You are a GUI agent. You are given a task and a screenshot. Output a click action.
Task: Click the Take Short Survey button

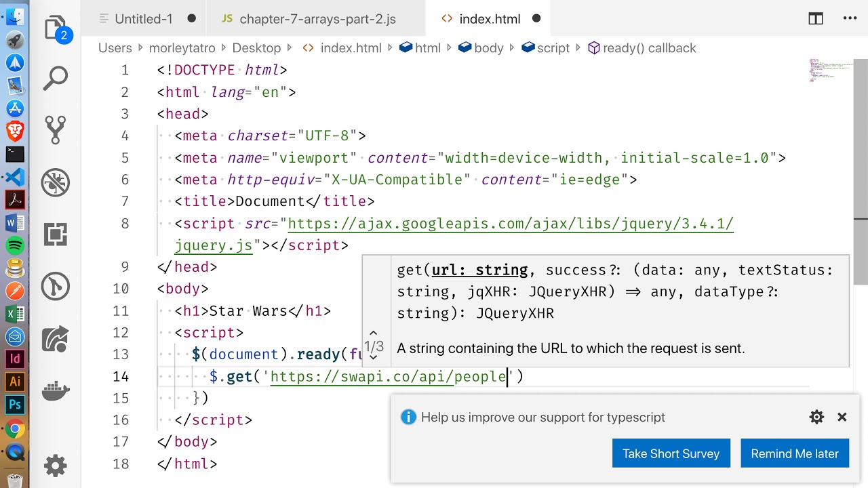[x=671, y=453]
